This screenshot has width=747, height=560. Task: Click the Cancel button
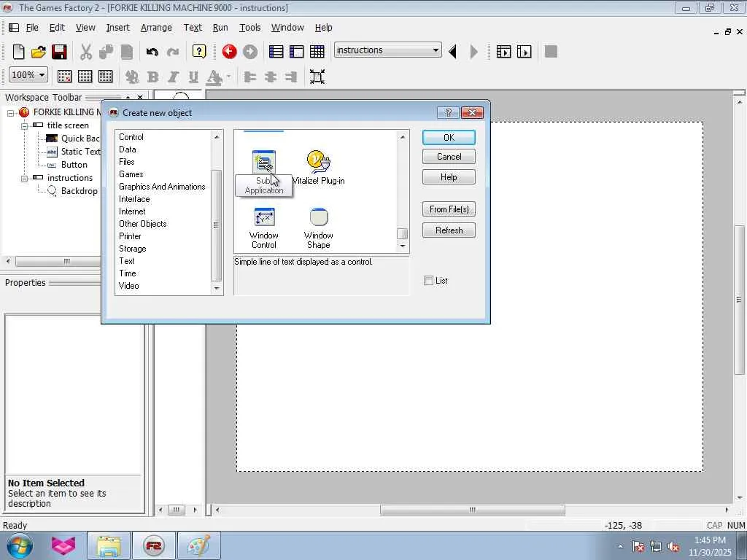(449, 157)
